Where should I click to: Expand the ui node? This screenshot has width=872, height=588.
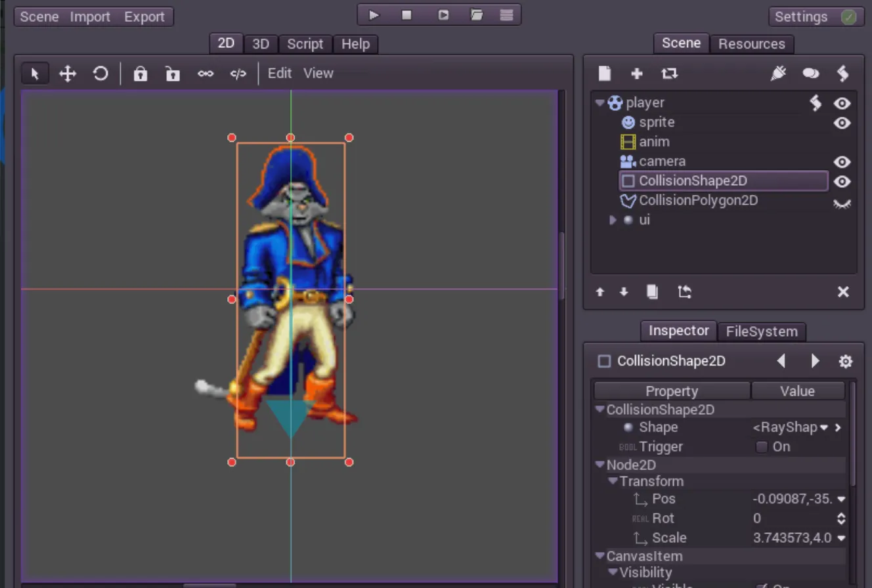click(613, 220)
